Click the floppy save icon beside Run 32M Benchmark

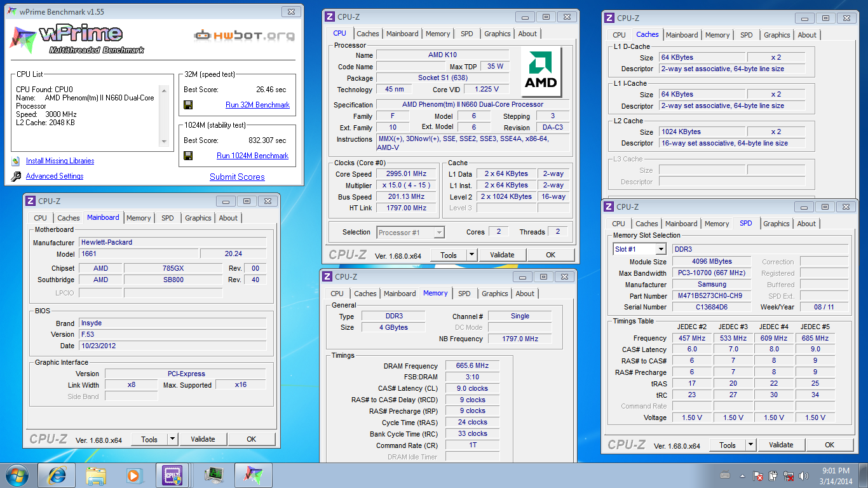click(x=188, y=105)
